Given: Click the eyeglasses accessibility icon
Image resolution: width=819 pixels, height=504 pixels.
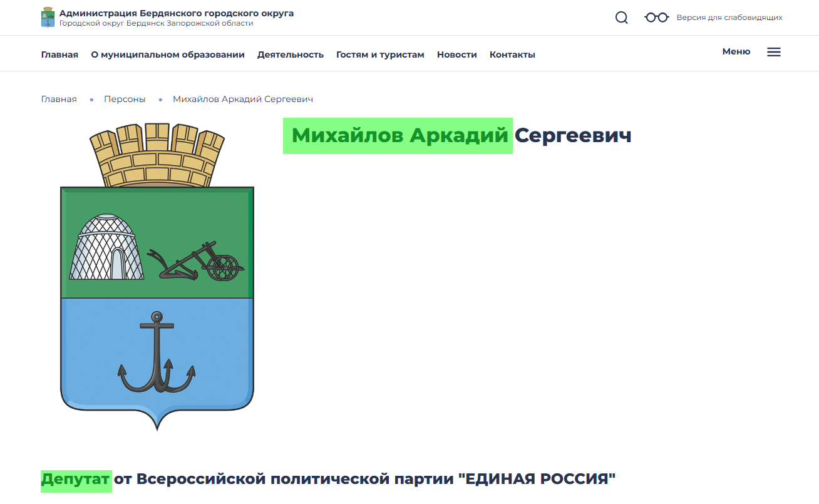Looking at the screenshot, I should point(656,17).
